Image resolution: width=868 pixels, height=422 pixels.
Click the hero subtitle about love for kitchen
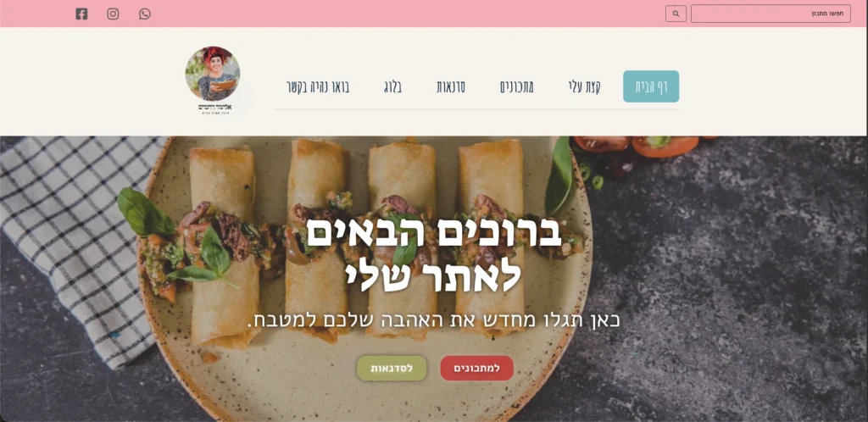point(433,319)
